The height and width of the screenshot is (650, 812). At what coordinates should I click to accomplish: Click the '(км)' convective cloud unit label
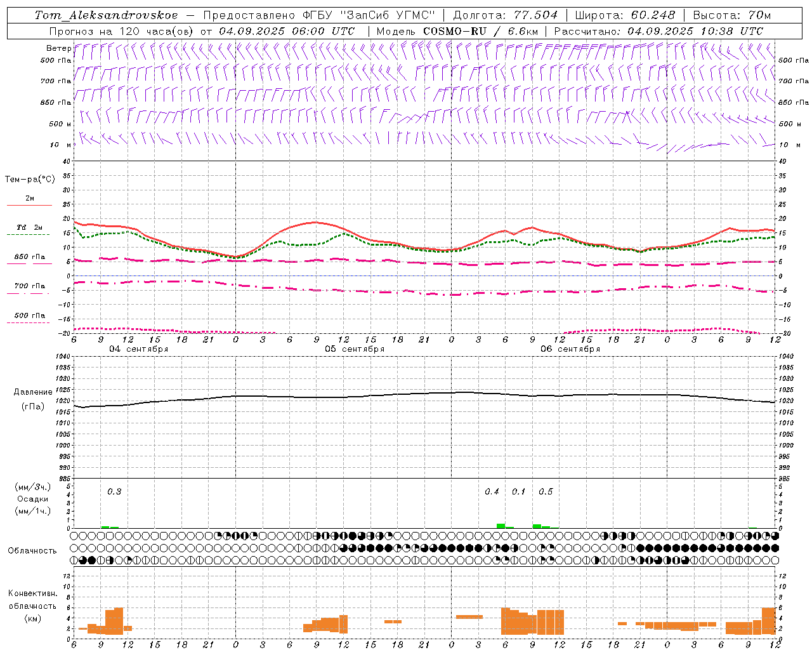(33, 618)
